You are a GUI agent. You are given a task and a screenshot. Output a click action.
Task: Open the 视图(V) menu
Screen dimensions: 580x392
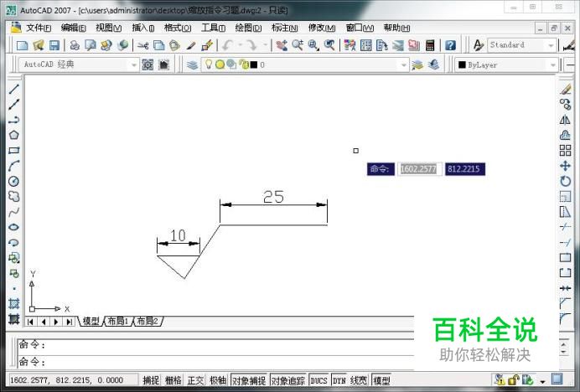[x=108, y=28]
